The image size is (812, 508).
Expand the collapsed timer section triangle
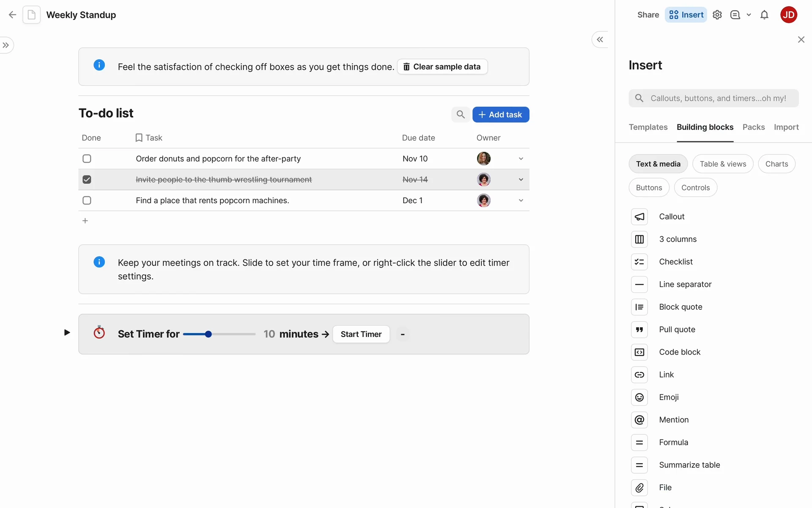pyautogui.click(x=67, y=332)
